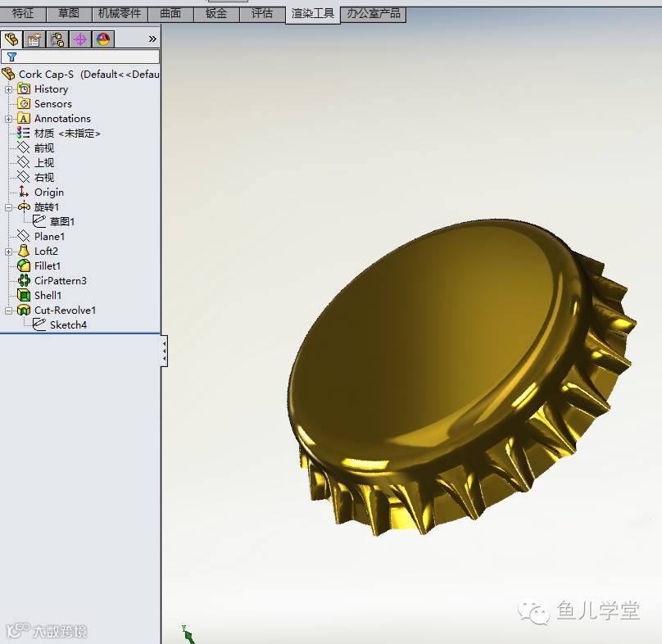Select the 草图1 sketch label
662x644 pixels.
tap(62, 222)
